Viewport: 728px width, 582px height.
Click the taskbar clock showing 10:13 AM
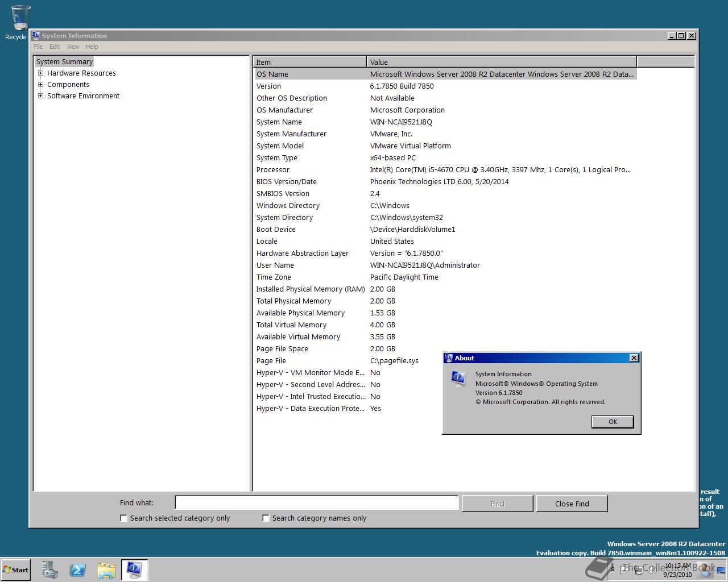(x=677, y=570)
